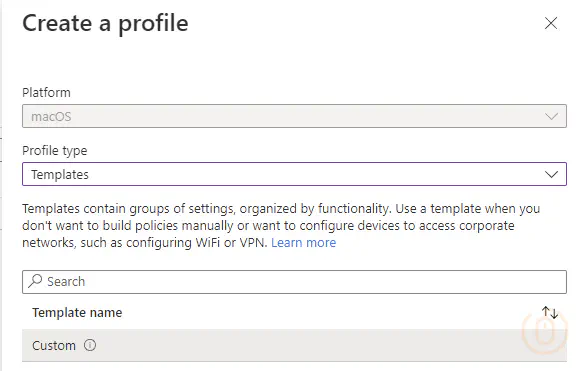Sort by the Template name column header
The image size is (585, 371).
pos(77,312)
